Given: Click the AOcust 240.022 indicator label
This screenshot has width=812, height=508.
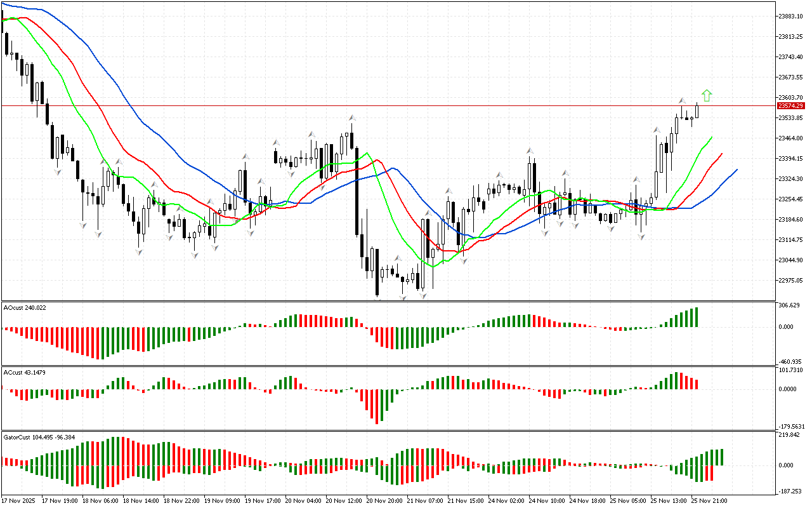Looking at the screenshot, I should point(25,307).
